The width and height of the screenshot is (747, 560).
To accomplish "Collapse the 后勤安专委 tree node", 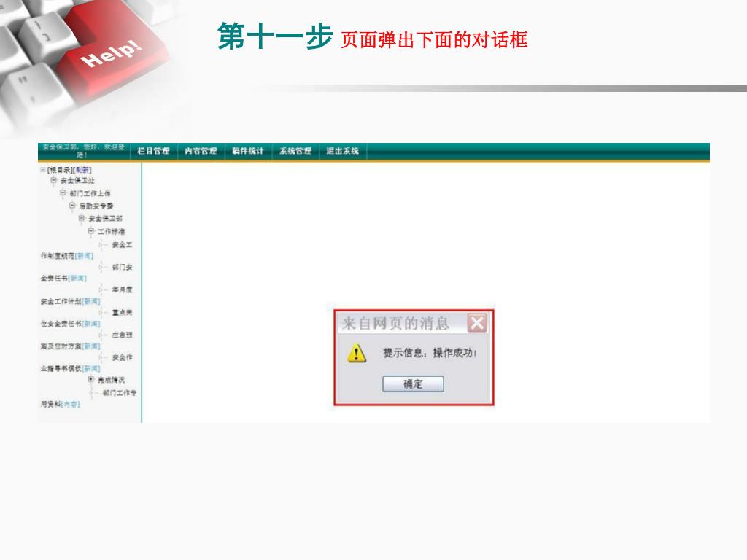I will (x=72, y=205).
